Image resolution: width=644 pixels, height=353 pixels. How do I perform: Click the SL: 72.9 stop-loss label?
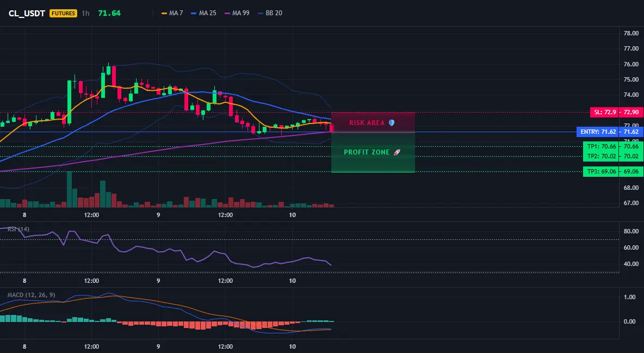click(605, 112)
